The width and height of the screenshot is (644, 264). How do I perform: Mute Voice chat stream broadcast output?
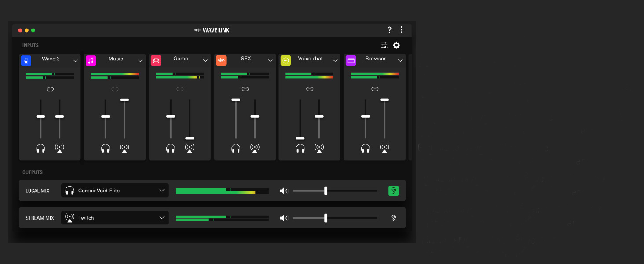[x=319, y=148]
